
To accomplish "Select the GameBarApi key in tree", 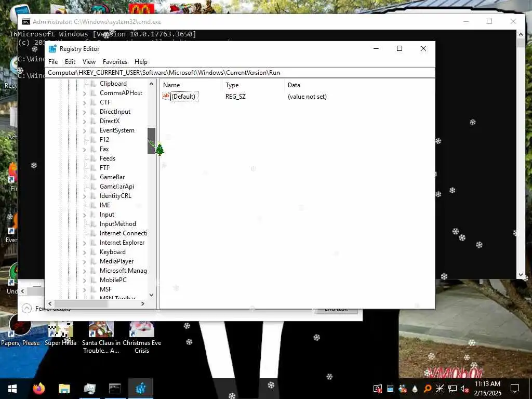I will click(x=117, y=187).
